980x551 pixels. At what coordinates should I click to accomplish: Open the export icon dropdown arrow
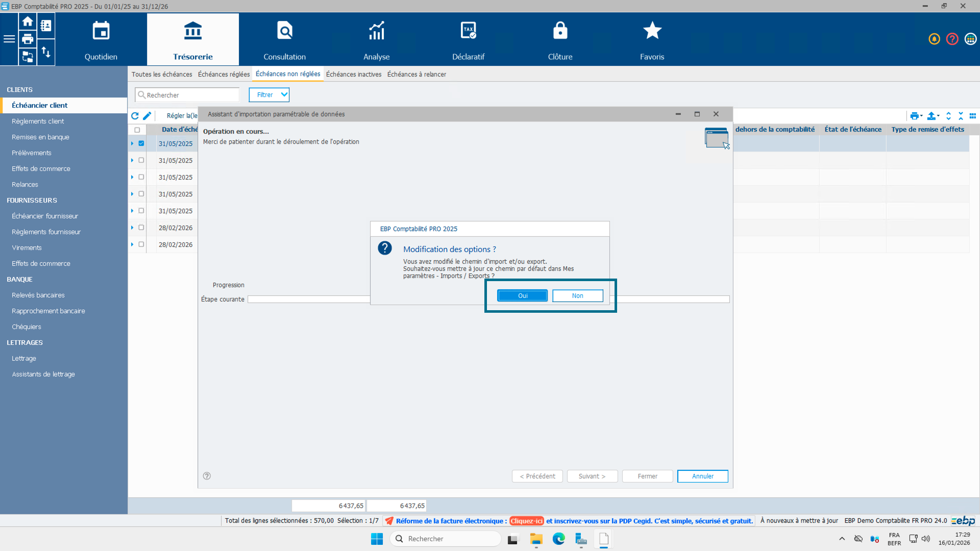tap(938, 116)
